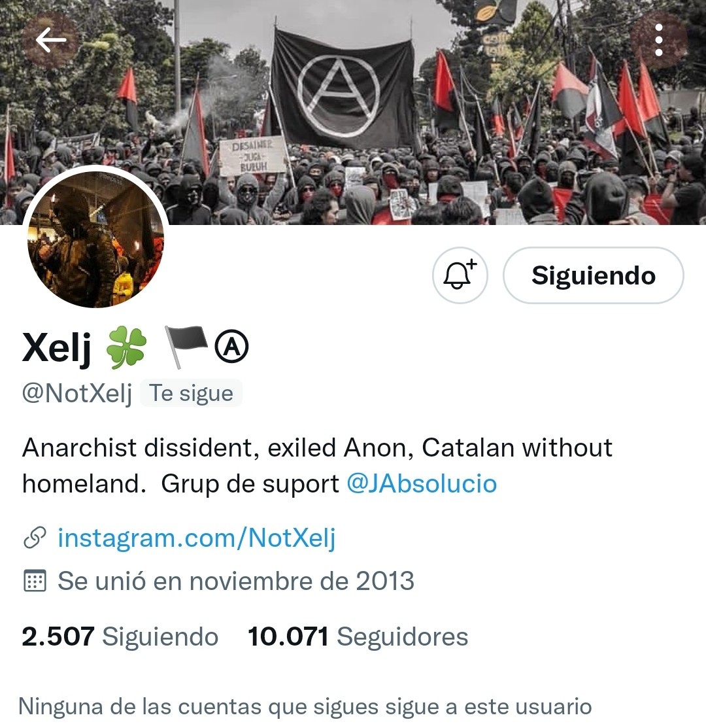Screen dimensions: 706x728
Task: View the 10.071 Seguidores list
Action: pyautogui.click(x=358, y=636)
